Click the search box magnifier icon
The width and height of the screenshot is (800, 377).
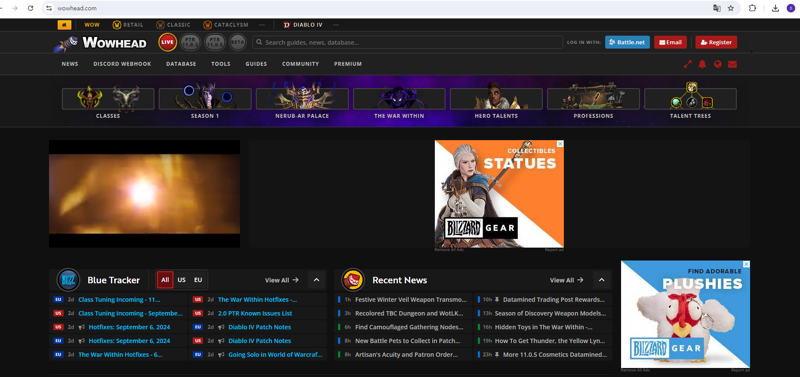pyautogui.click(x=259, y=42)
